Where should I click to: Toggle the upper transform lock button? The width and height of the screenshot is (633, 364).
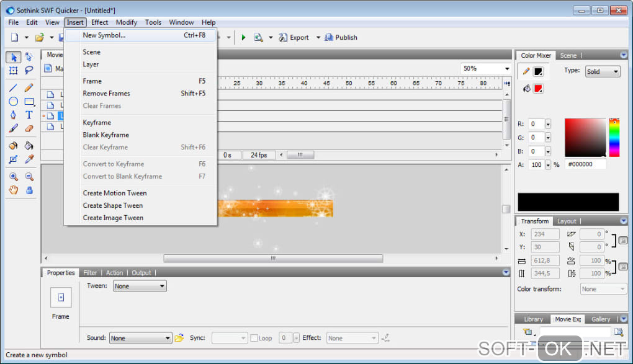point(622,241)
